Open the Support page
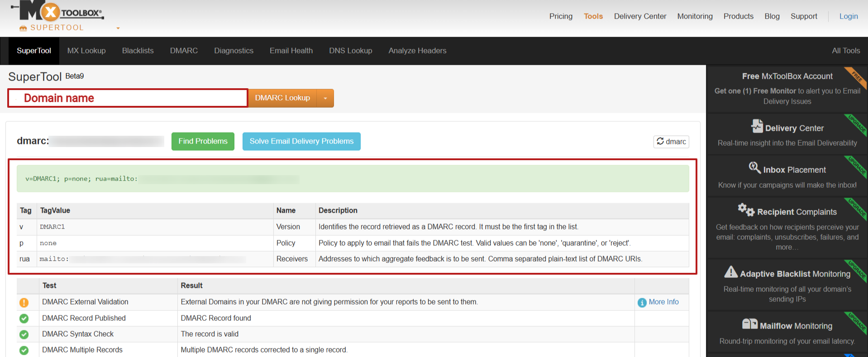Image resolution: width=868 pixels, height=357 pixels. pos(804,16)
